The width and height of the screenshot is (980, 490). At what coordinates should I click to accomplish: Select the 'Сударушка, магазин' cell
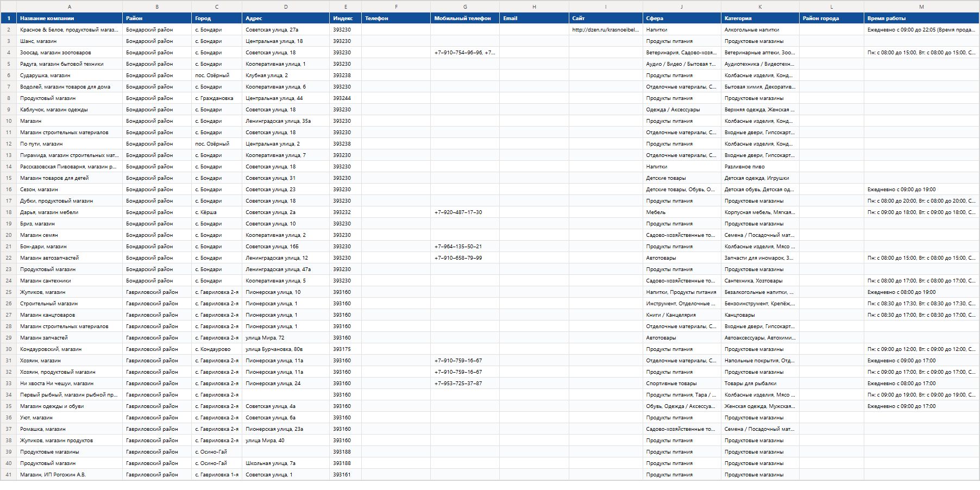(70, 75)
